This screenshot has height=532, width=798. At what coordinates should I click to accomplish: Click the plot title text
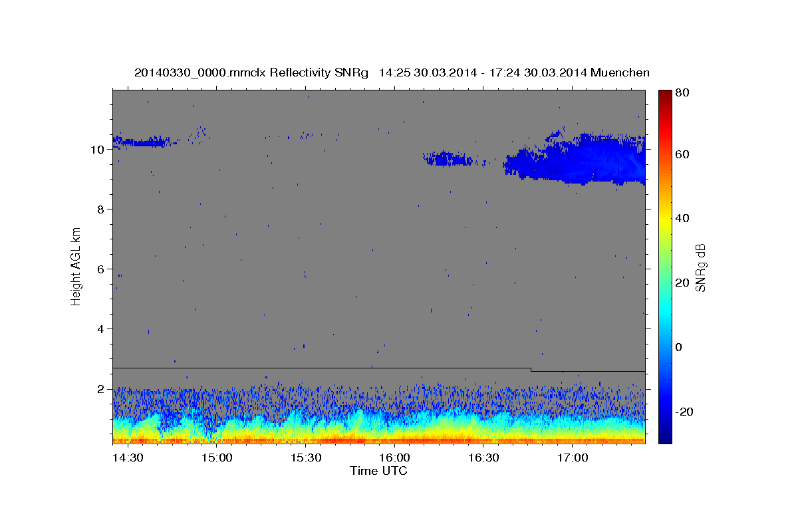392,72
